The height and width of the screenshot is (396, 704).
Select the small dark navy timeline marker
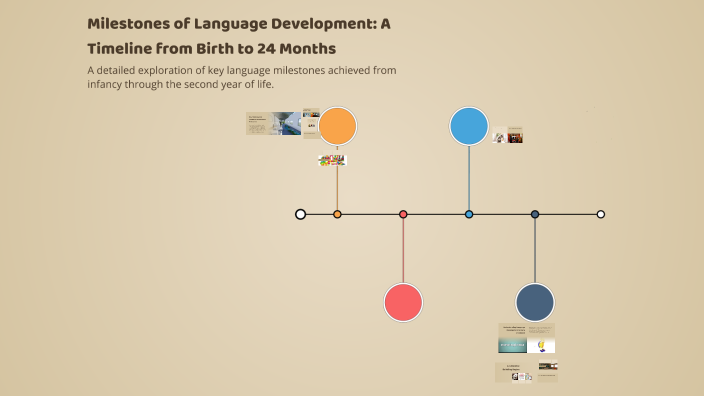[x=535, y=215]
